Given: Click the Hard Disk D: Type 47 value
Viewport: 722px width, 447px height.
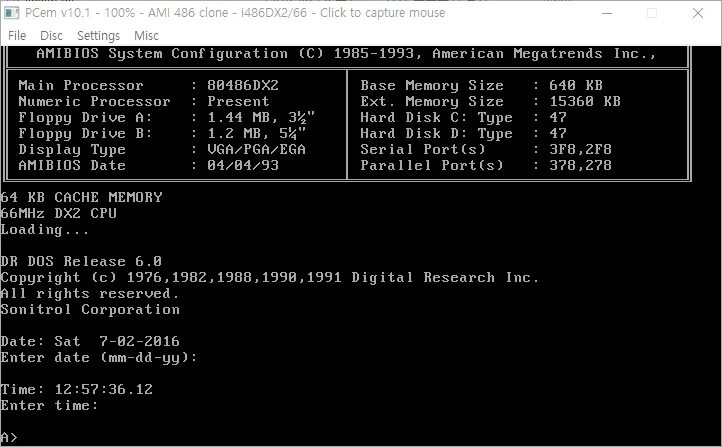Looking at the screenshot, I should pyautogui.click(x=558, y=134).
